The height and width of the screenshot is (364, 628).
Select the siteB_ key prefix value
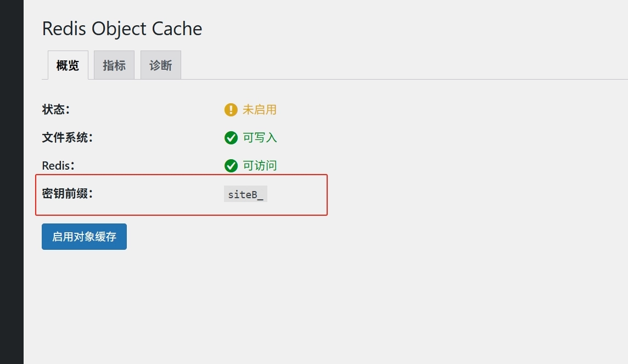tap(245, 194)
